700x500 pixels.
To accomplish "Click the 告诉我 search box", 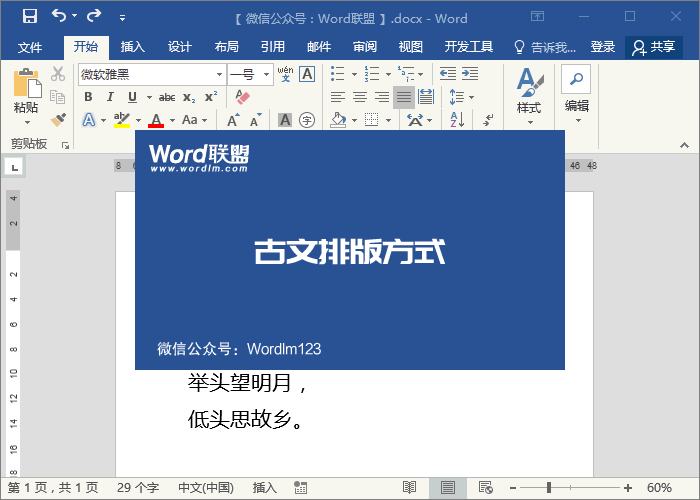I will [x=545, y=47].
